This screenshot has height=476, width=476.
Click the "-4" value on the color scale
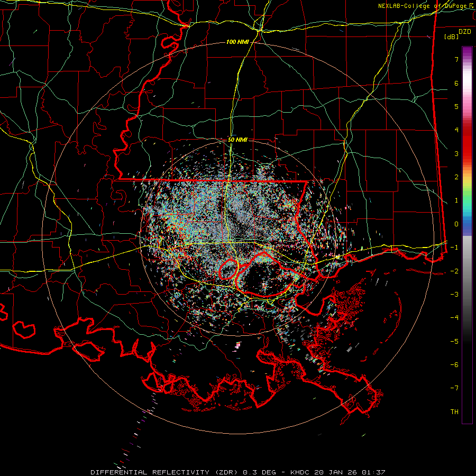tap(454, 318)
